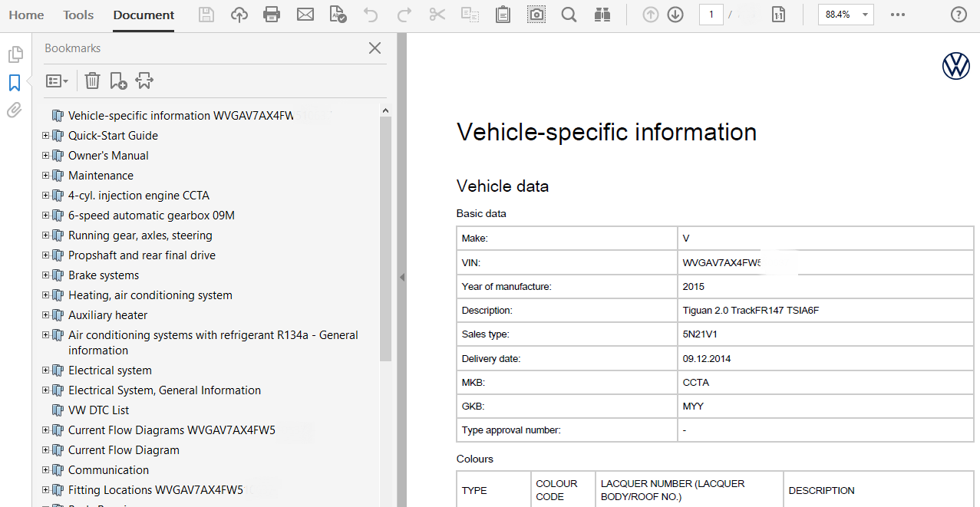Expand the Electrical system bookmark
Image resolution: width=980 pixels, height=507 pixels.
[46, 370]
